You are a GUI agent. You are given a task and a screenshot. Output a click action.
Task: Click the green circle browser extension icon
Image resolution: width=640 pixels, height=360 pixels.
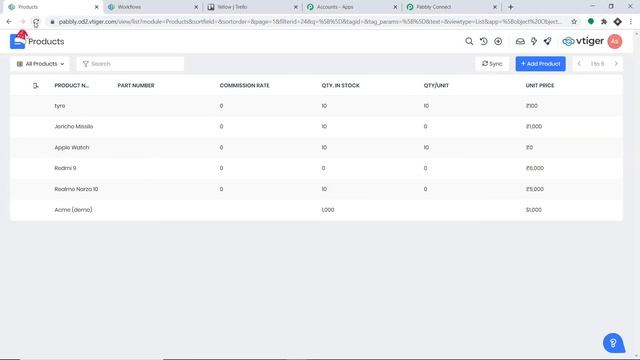coord(591,22)
